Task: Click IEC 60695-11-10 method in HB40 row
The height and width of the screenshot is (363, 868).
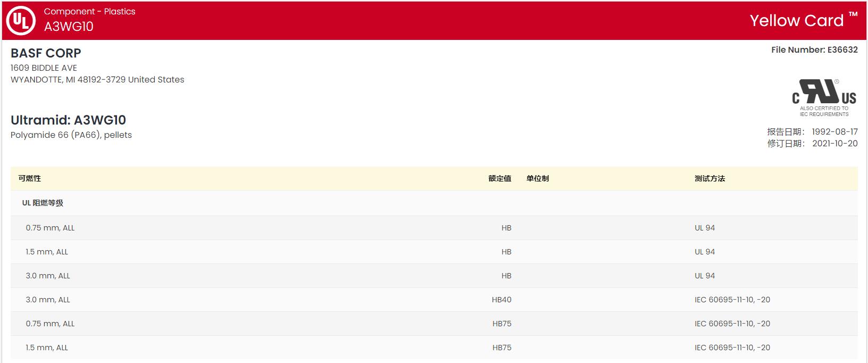Action: click(732, 300)
